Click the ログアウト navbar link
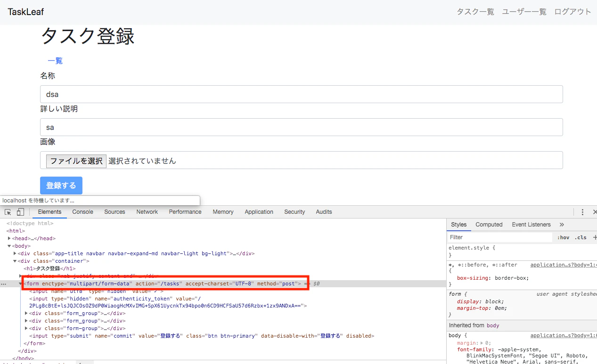Viewport: 597px width, 364px height. pyautogui.click(x=572, y=12)
